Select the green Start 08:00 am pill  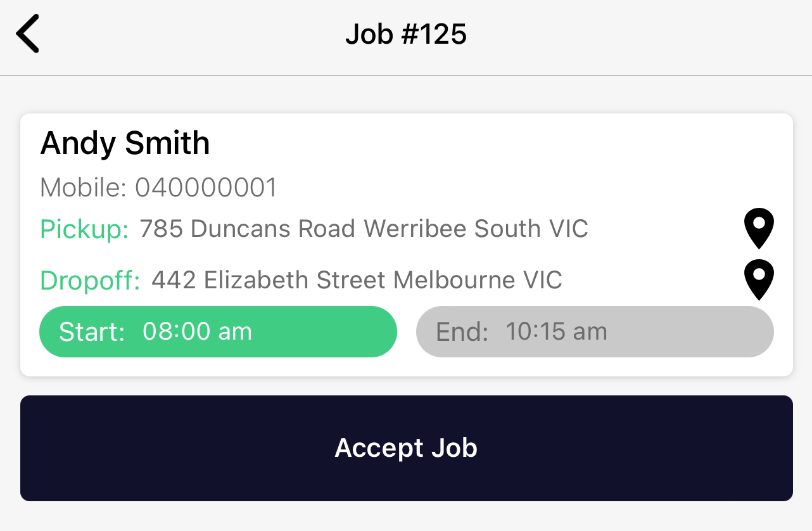(x=218, y=331)
